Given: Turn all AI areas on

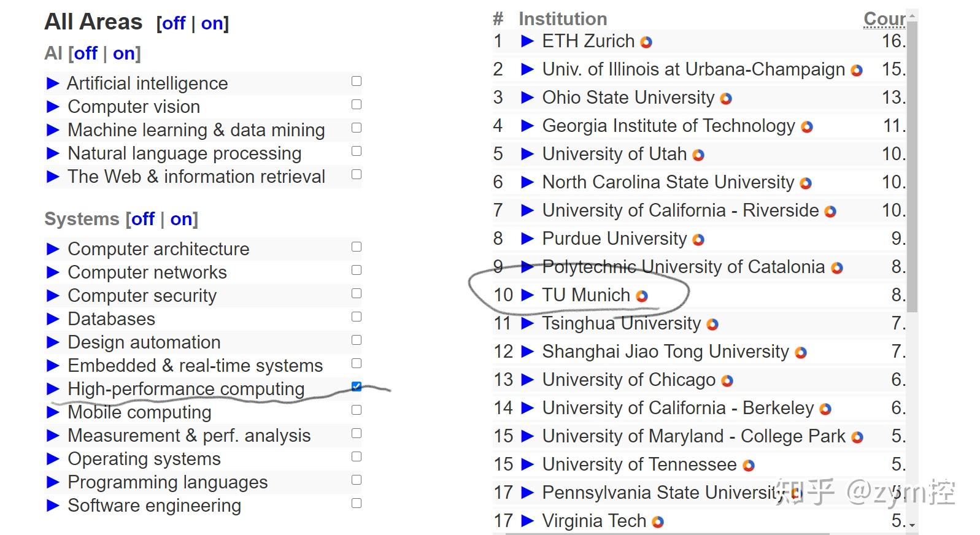Looking at the screenshot, I should tap(123, 54).
